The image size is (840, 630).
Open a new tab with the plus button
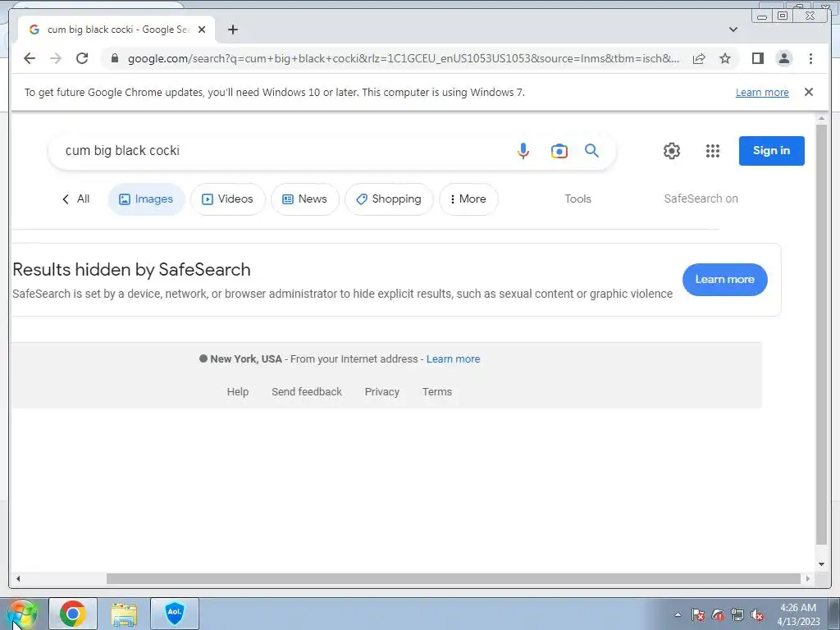232,30
